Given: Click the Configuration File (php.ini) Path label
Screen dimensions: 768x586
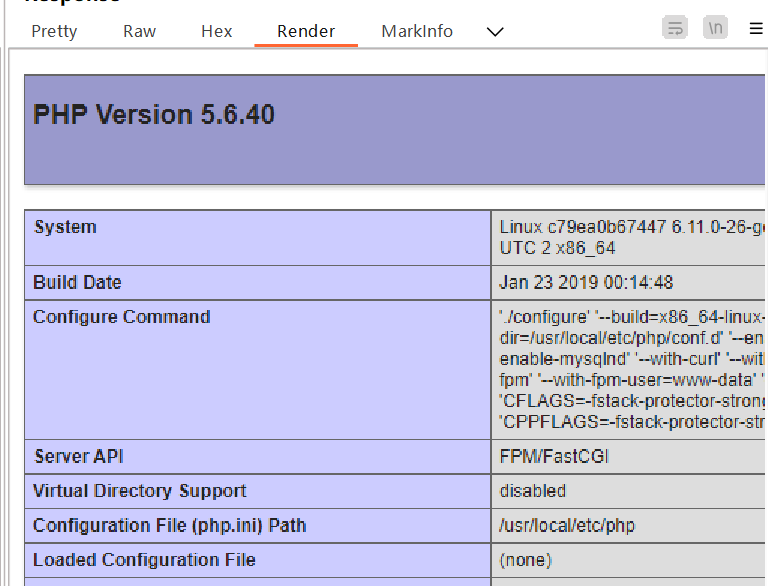Looking at the screenshot, I should (x=169, y=525).
